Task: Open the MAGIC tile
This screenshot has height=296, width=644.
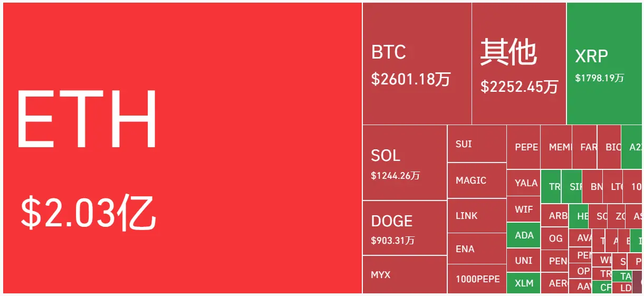Action: (x=476, y=180)
